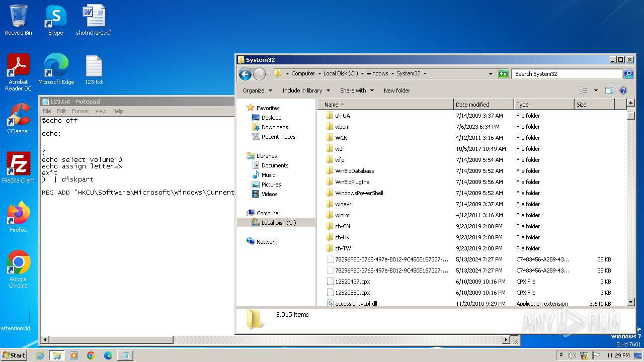Click Notepad taskbar button
The width and height of the screenshot is (644, 362).
[125, 355]
